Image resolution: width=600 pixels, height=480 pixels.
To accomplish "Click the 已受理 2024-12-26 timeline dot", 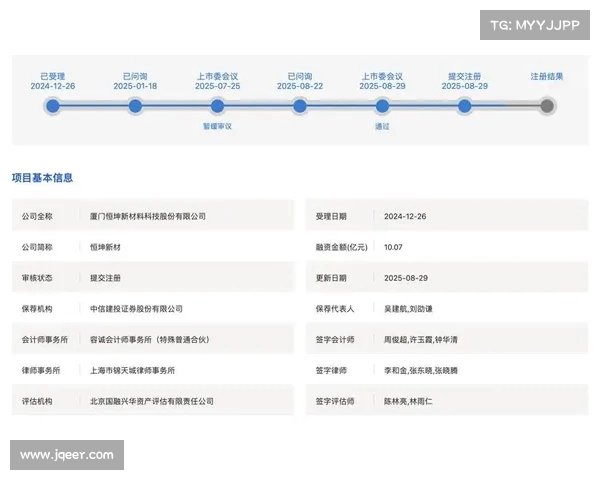I will pyautogui.click(x=53, y=106).
